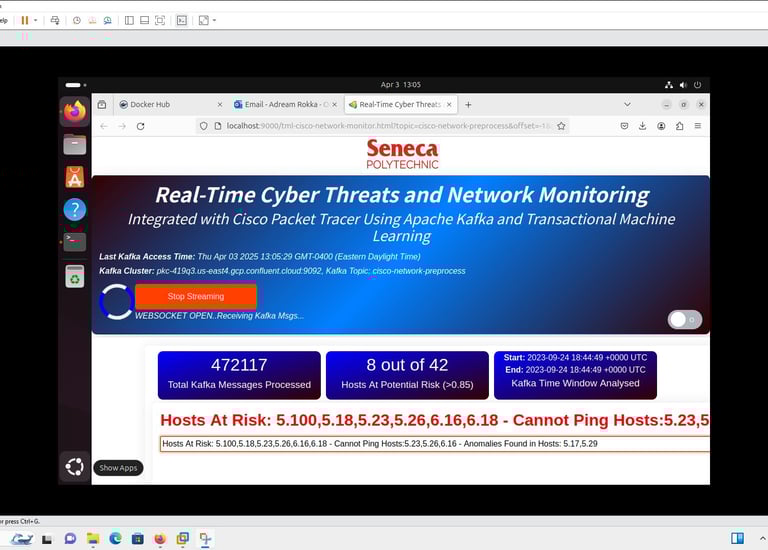
Task: Click the Last Kafka Access Time value
Action: (x=309, y=257)
